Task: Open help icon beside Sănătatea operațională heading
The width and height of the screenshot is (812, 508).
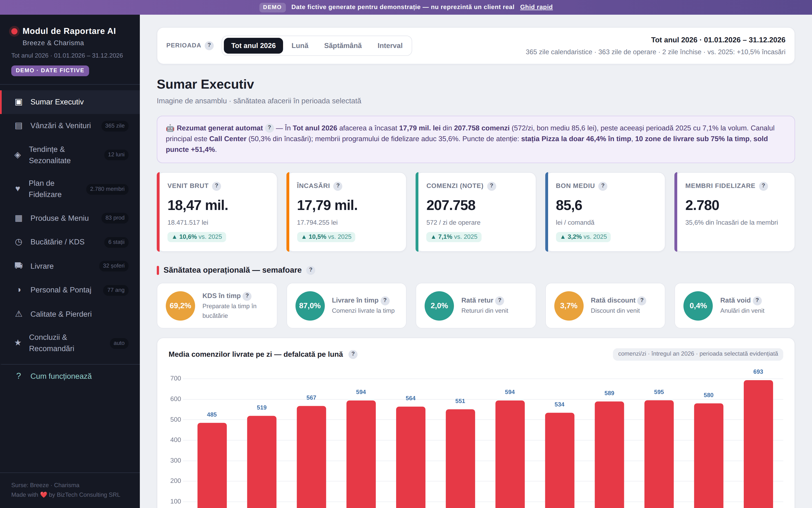Action: click(310, 270)
